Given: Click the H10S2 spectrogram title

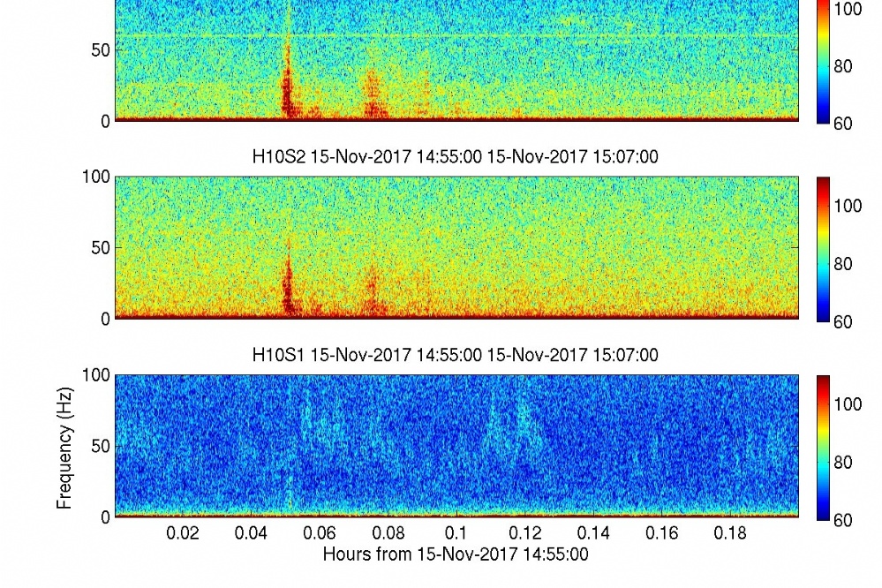Looking at the screenshot, I should 456,157.
